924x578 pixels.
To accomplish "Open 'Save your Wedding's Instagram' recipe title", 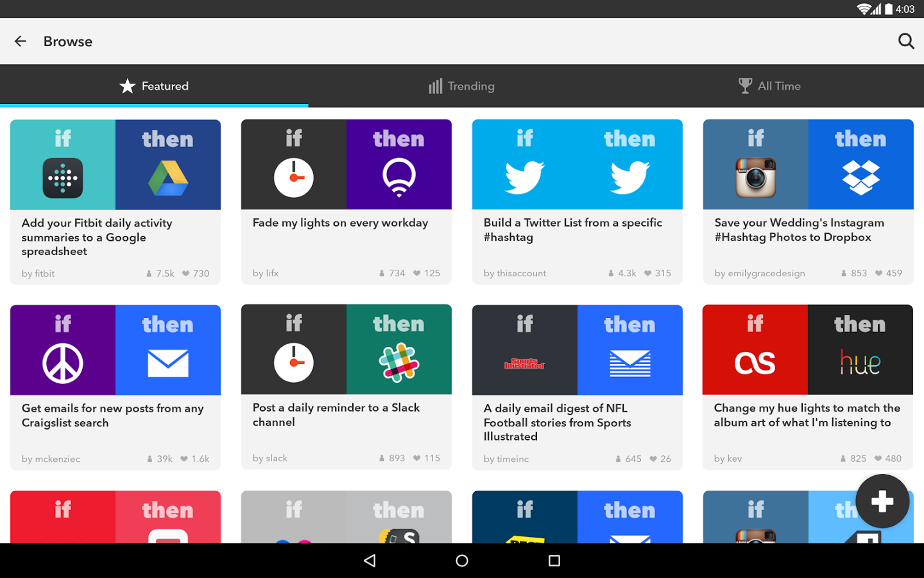I will pyautogui.click(x=800, y=230).
